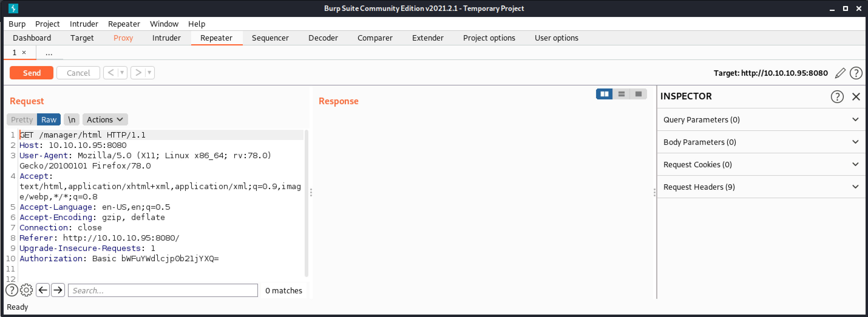
Task: Open search settings gear icon
Action: [26, 290]
